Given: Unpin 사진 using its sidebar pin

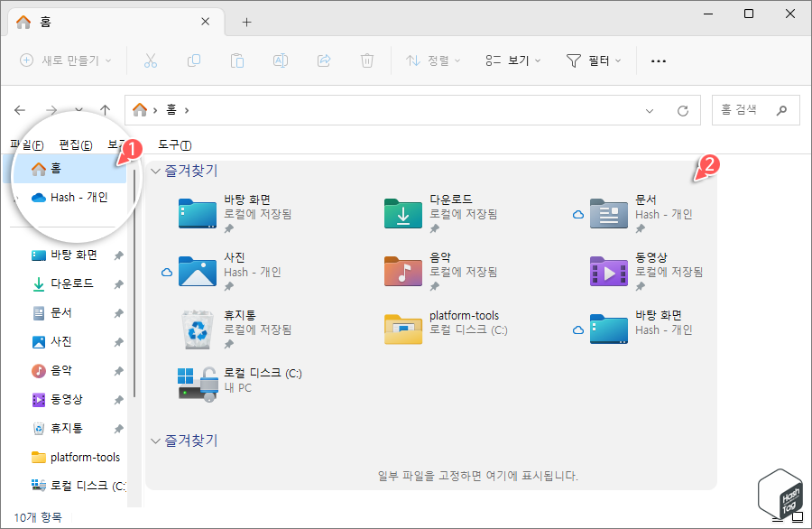Looking at the screenshot, I should click(x=118, y=342).
